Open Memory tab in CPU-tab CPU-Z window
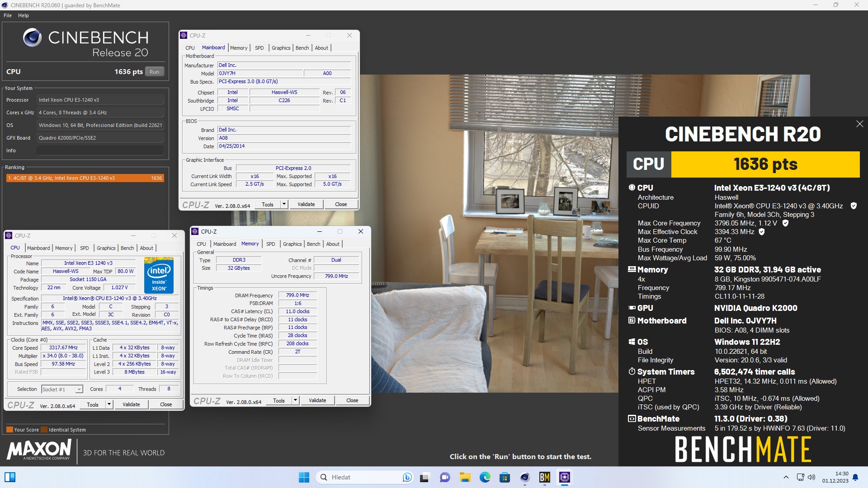The width and height of the screenshot is (868, 488). coord(64,248)
